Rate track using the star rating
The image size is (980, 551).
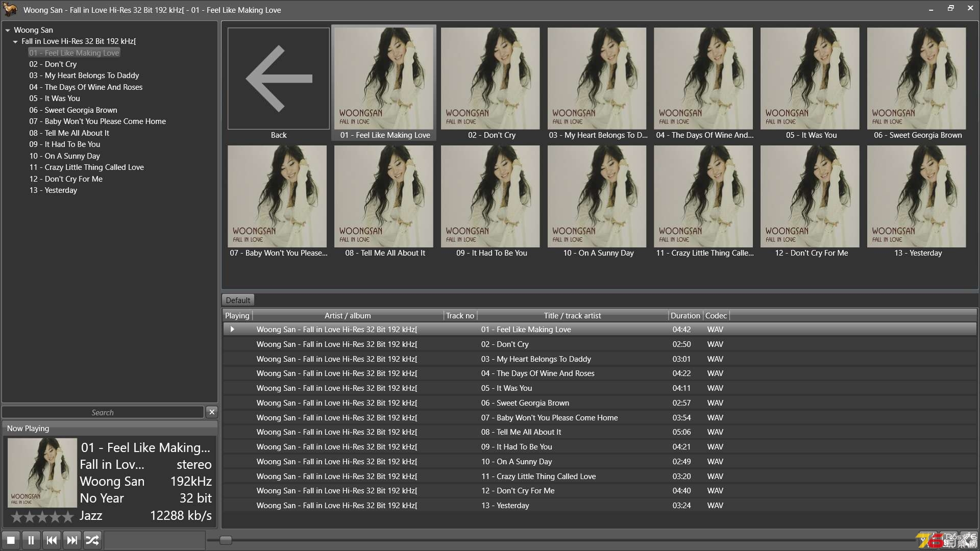click(42, 517)
